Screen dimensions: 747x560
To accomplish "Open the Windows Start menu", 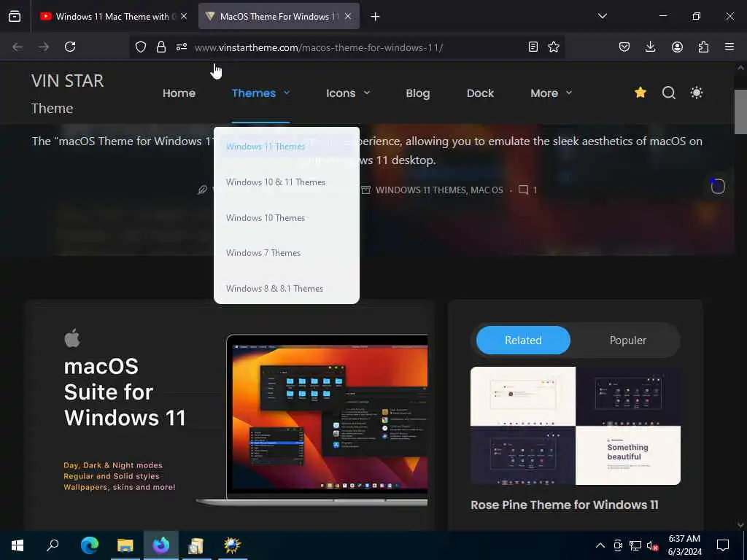I will 18,545.
